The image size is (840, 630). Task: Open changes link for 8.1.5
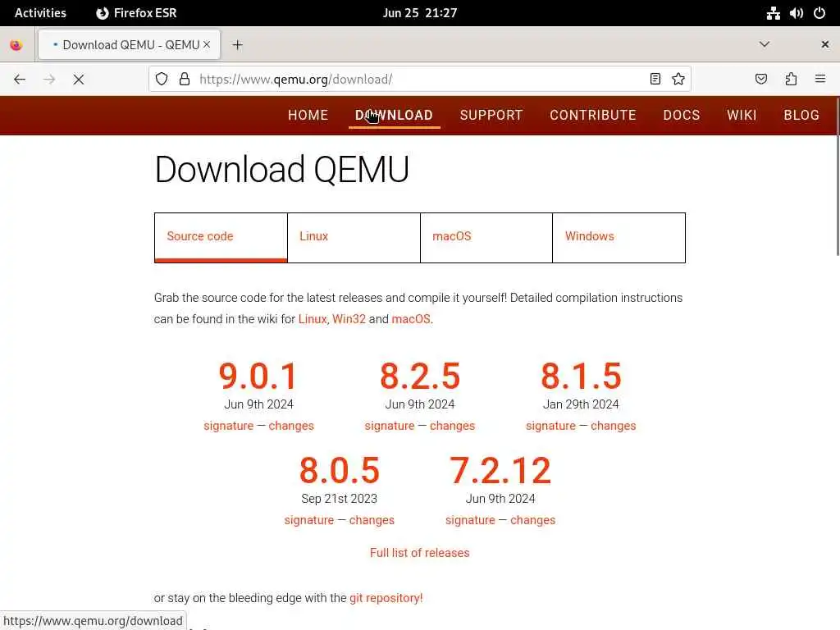(x=614, y=426)
